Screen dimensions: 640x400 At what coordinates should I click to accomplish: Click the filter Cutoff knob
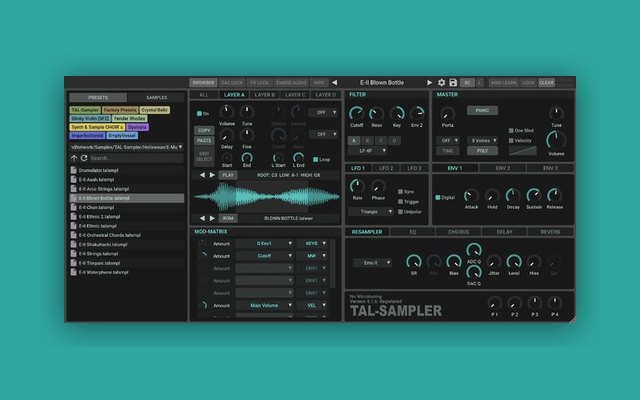[x=356, y=113]
